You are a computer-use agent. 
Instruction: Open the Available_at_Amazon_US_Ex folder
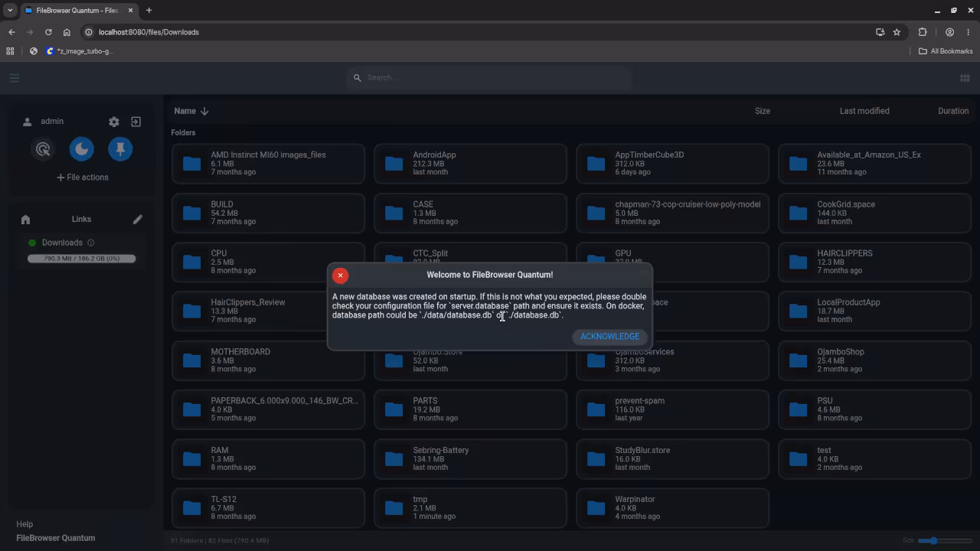tap(875, 163)
